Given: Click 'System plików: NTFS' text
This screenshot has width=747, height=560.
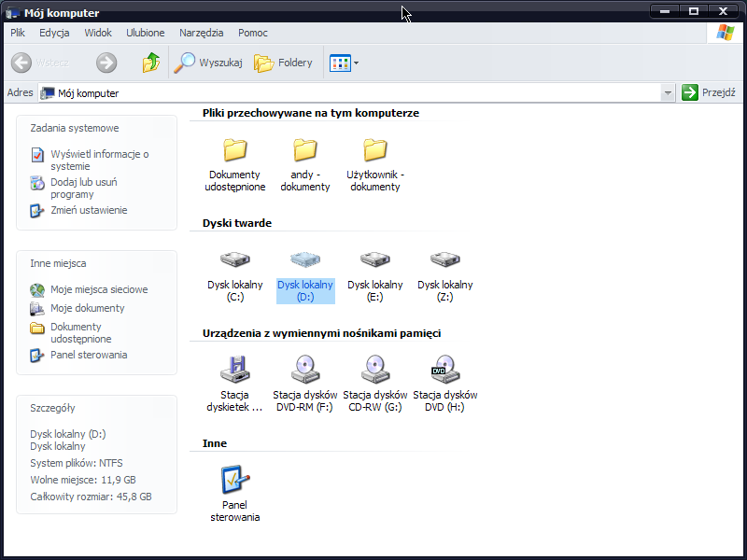Looking at the screenshot, I should [77, 463].
